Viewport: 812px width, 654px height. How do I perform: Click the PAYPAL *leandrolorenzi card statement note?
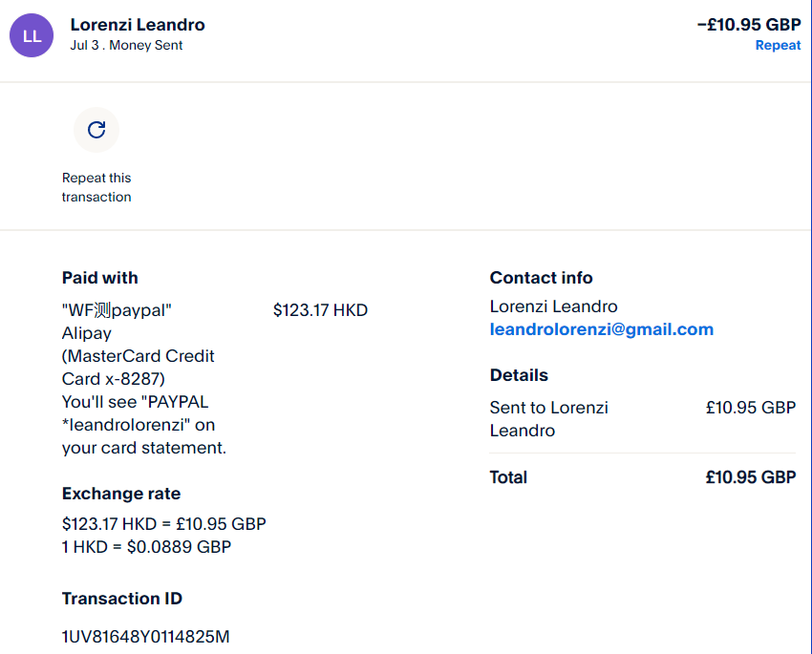pos(143,425)
